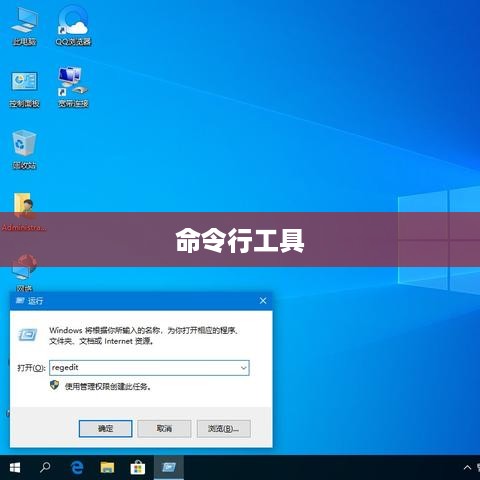Click the 浏览(B)... Browse button

[223, 428]
